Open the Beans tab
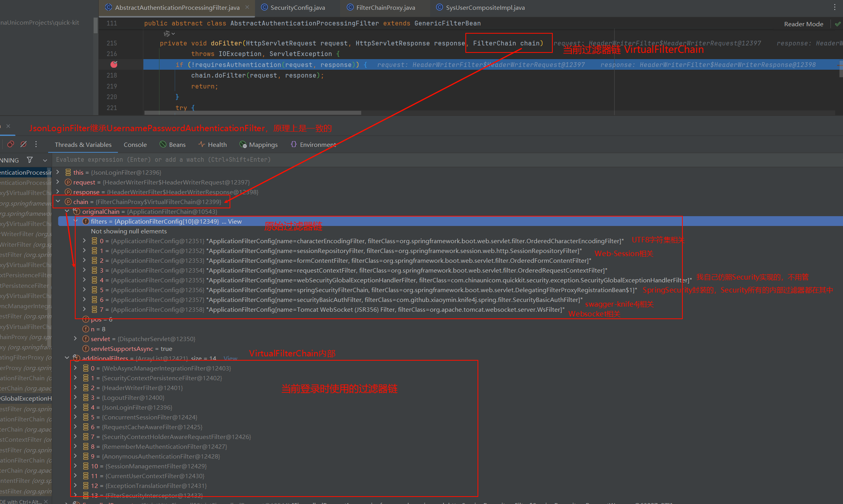843x504 pixels. coord(173,145)
